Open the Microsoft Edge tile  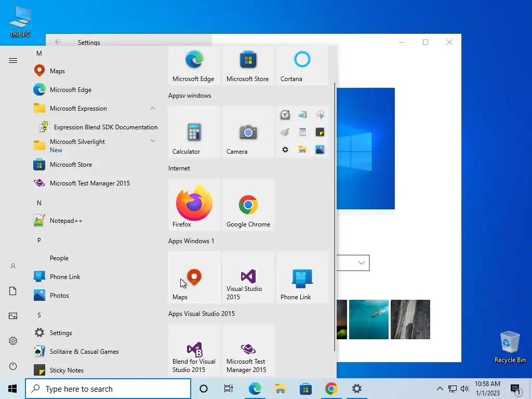click(194, 65)
